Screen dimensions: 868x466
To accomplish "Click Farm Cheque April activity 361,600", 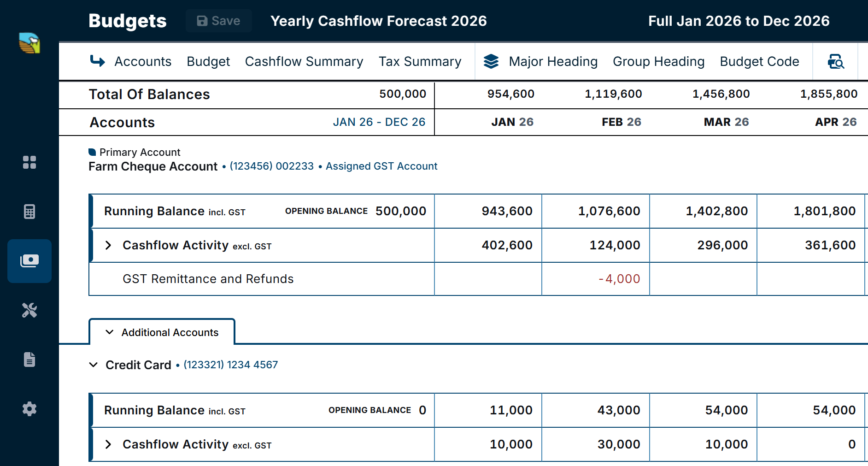I will point(811,245).
